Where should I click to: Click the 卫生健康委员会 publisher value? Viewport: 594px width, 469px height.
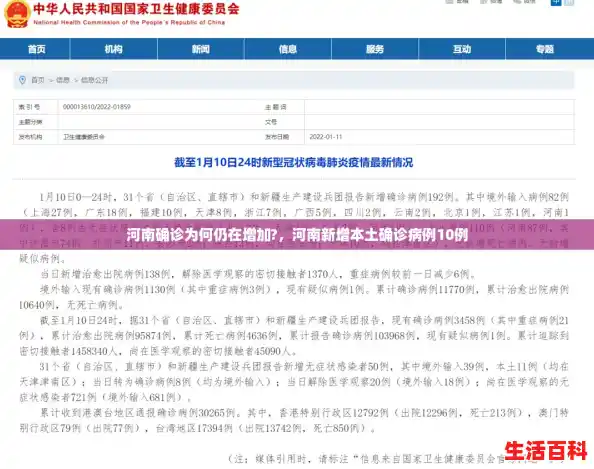point(84,137)
